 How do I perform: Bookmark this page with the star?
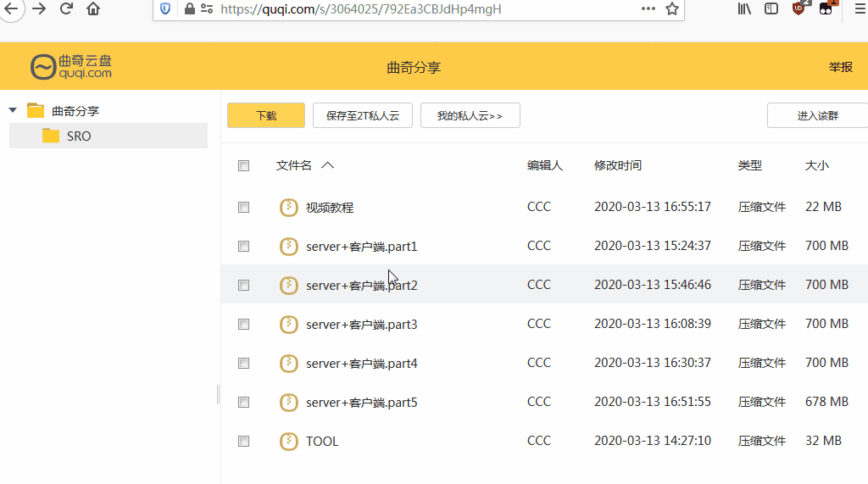click(x=672, y=8)
